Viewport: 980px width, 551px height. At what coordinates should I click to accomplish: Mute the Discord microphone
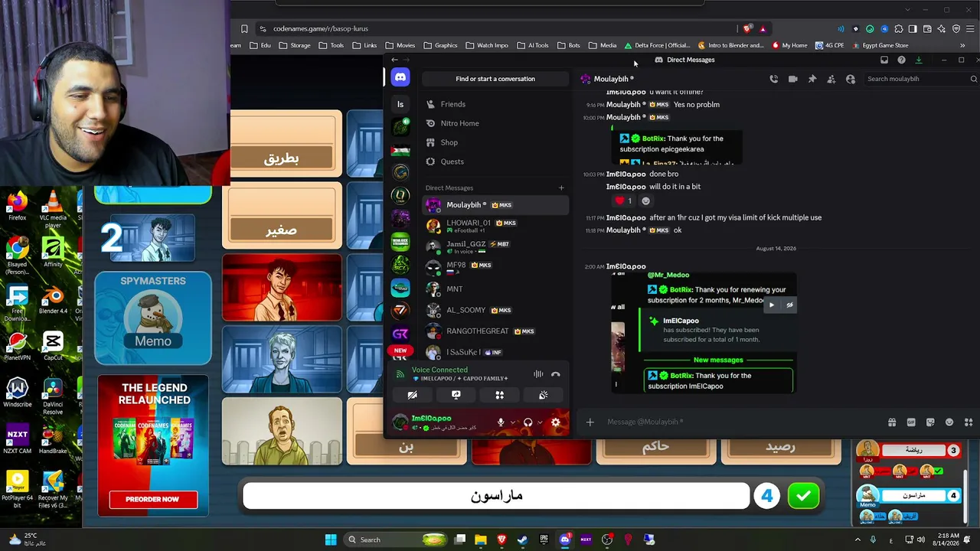pos(501,422)
